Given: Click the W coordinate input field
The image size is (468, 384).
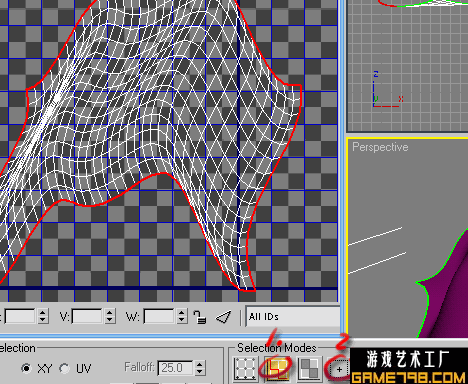Looking at the screenshot, I should coord(159,316).
